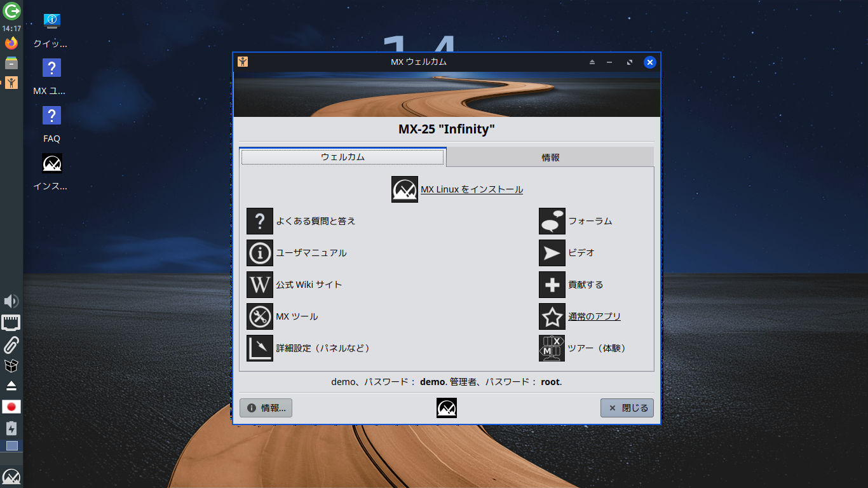The width and height of the screenshot is (868, 488).
Task: Open the MX ユ... desktop manual shortcut
Action: [51, 78]
